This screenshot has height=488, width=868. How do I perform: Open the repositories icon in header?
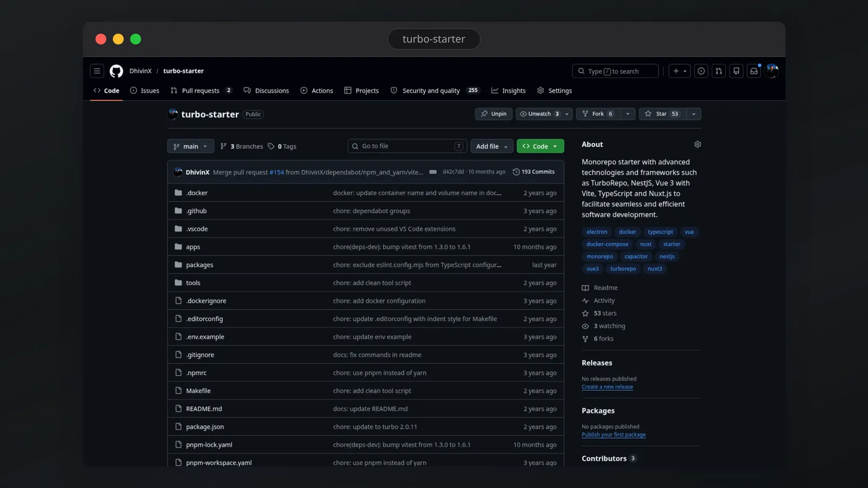click(x=736, y=71)
